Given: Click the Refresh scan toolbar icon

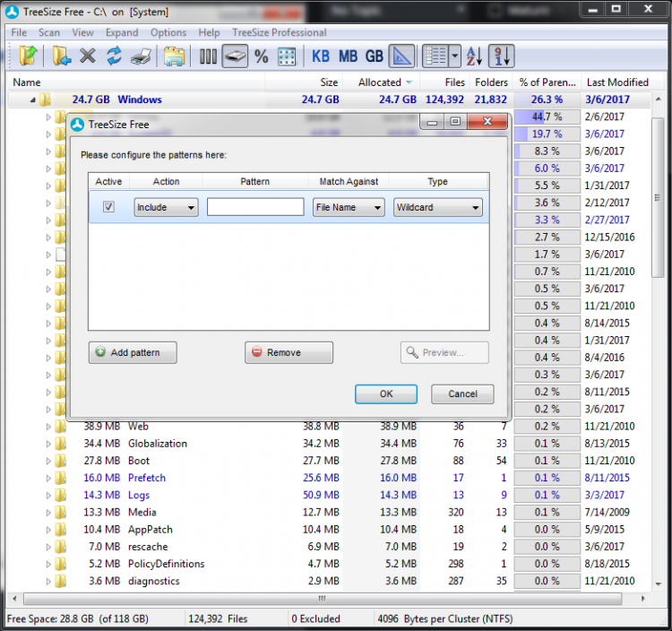Looking at the screenshot, I should [x=114, y=56].
